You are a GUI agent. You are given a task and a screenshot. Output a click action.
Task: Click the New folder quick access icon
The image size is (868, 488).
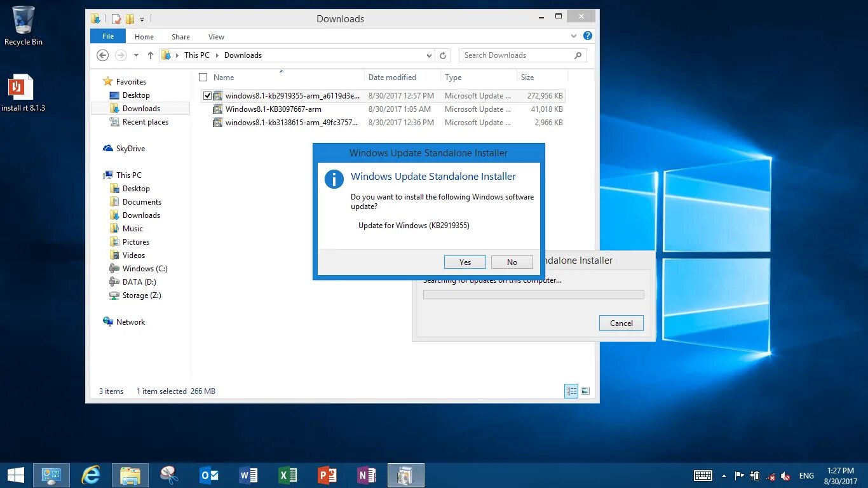(130, 18)
